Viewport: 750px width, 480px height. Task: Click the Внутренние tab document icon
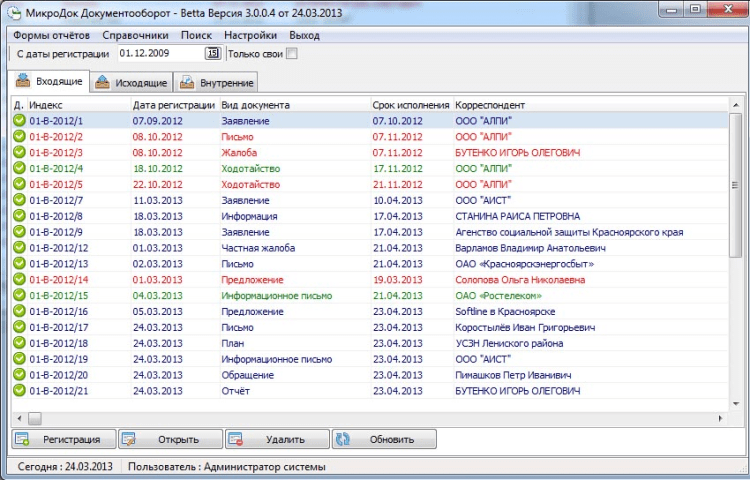pyautogui.click(x=187, y=82)
